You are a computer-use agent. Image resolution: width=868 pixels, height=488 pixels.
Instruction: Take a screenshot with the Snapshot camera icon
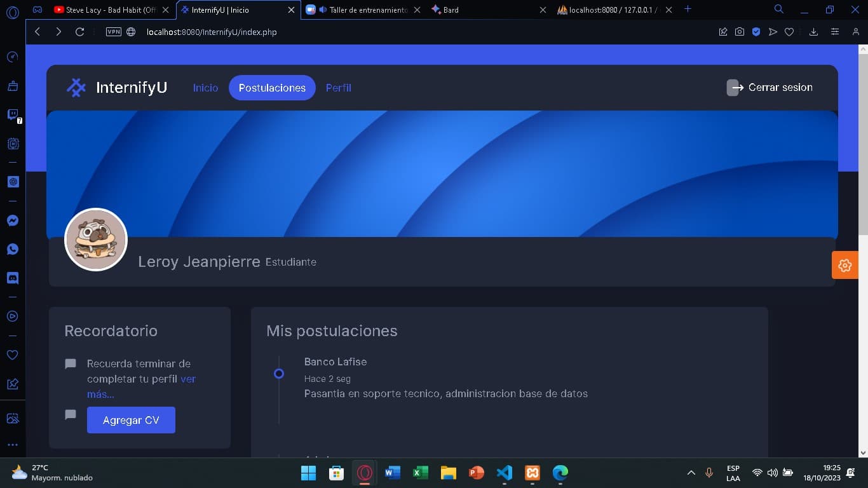click(x=740, y=31)
